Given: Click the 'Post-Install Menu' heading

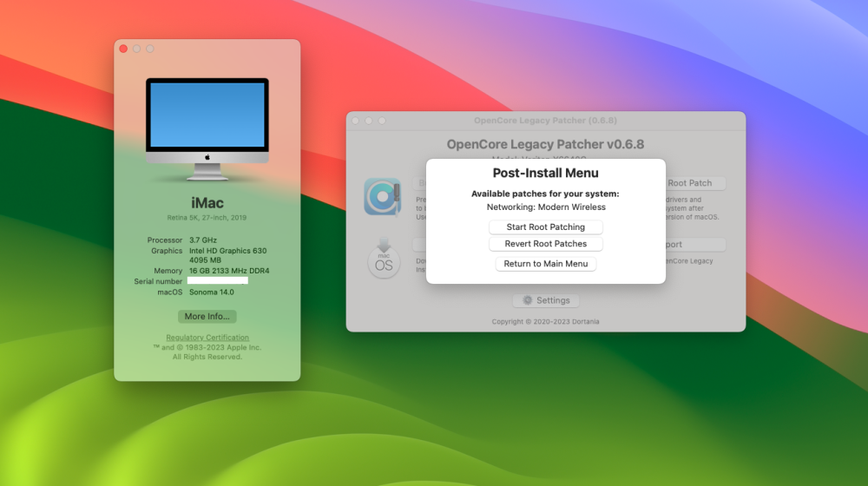Looking at the screenshot, I should pos(545,173).
